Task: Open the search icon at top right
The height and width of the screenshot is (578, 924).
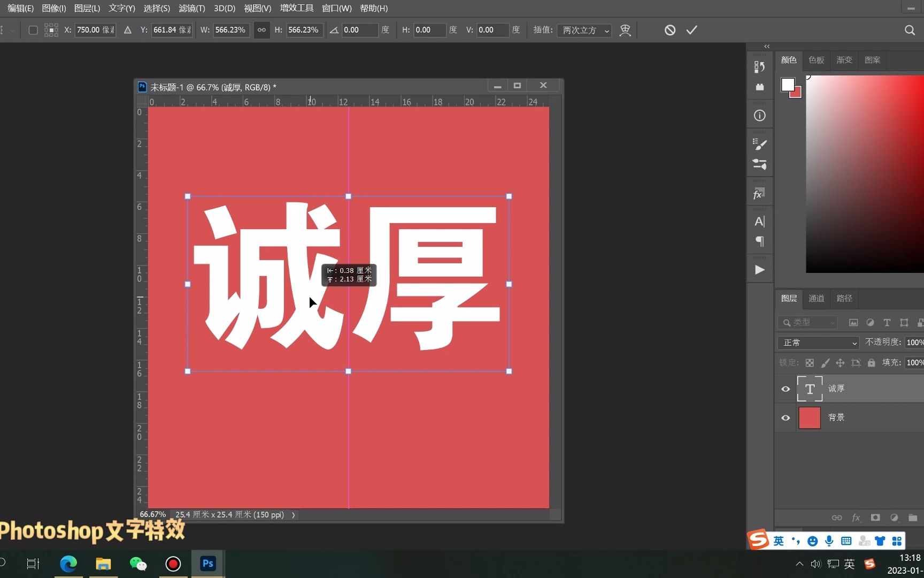Action: tap(910, 30)
